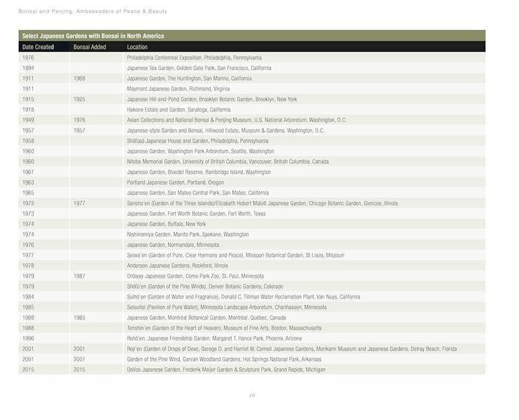Click the 'Date Created' column header
Screen dimensions: 519x420
click(x=38, y=47)
